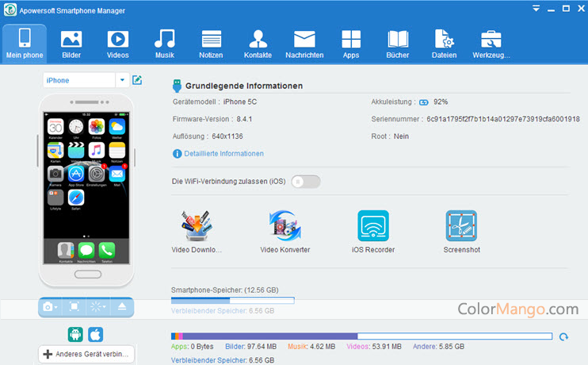Open Detaillierte Informationen link
The width and height of the screenshot is (588, 365).
pyautogui.click(x=223, y=154)
